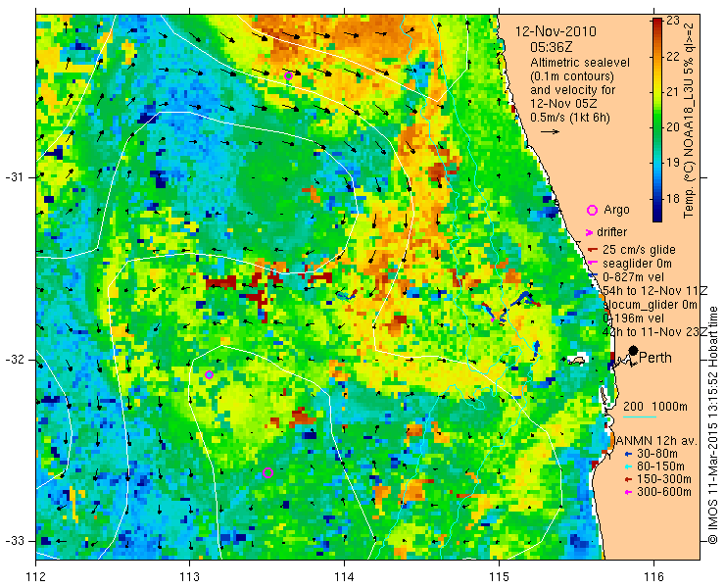Click the latitude axis label '-31'

tap(15, 177)
